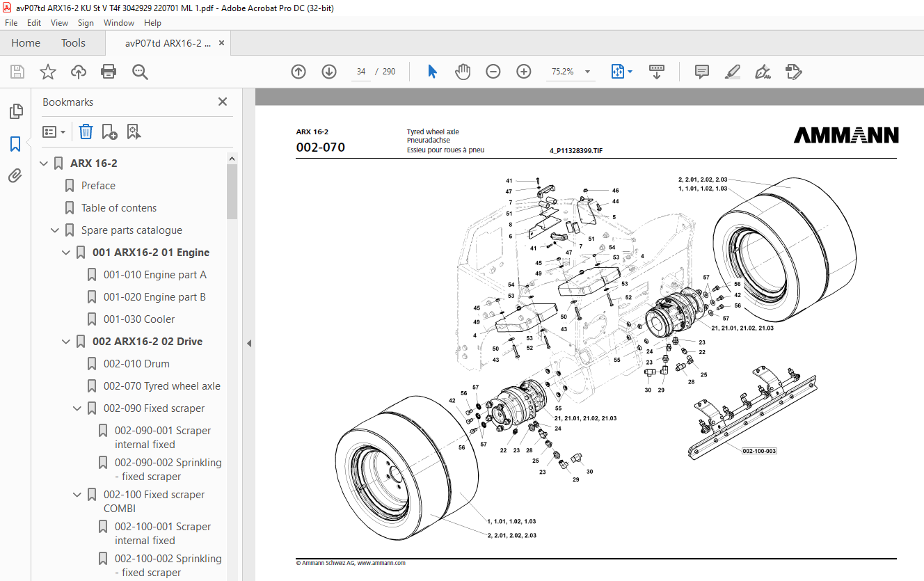Add the document to starred favorites
This screenshot has width=924, height=581.
47,72
